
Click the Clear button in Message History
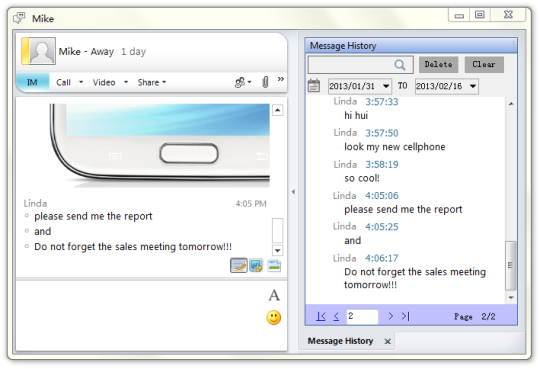pos(484,64)
